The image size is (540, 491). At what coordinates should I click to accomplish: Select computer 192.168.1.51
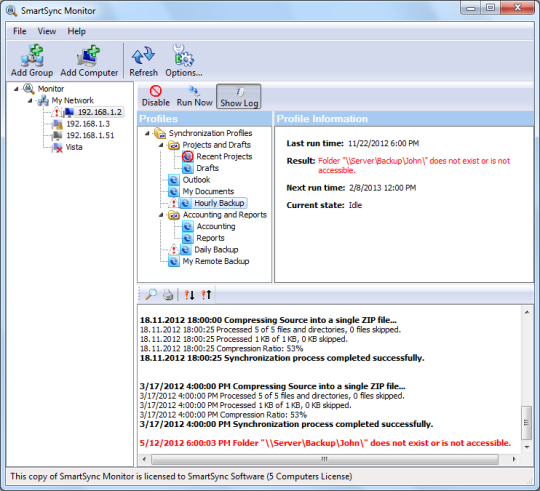[x=90, y=136]
